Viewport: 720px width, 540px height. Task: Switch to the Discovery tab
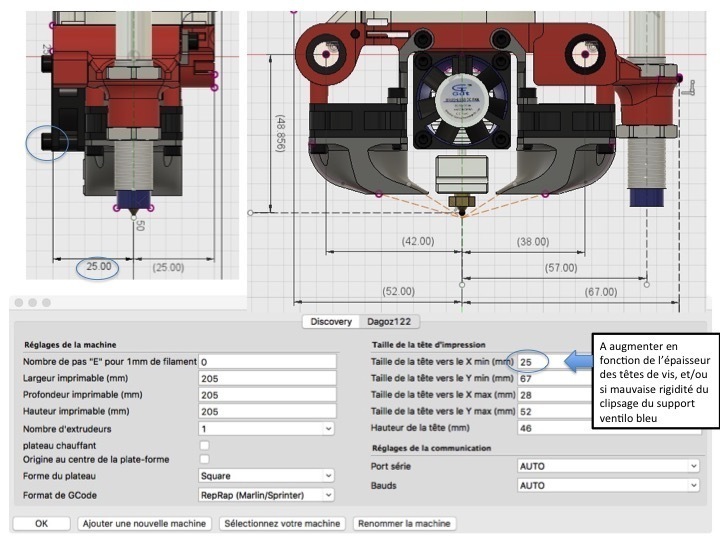pos(331,321)
